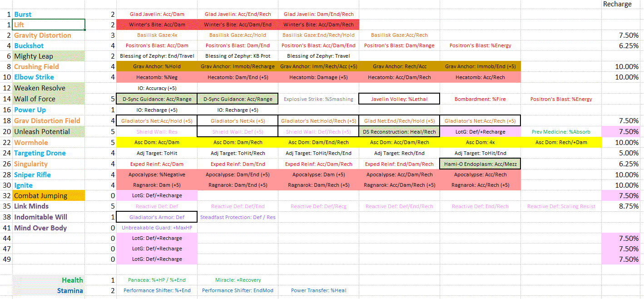Image resolution: width=644 pixels, height=299 pixels.
Task: Click the Recharge column header cell
Action: click(617, 4)
